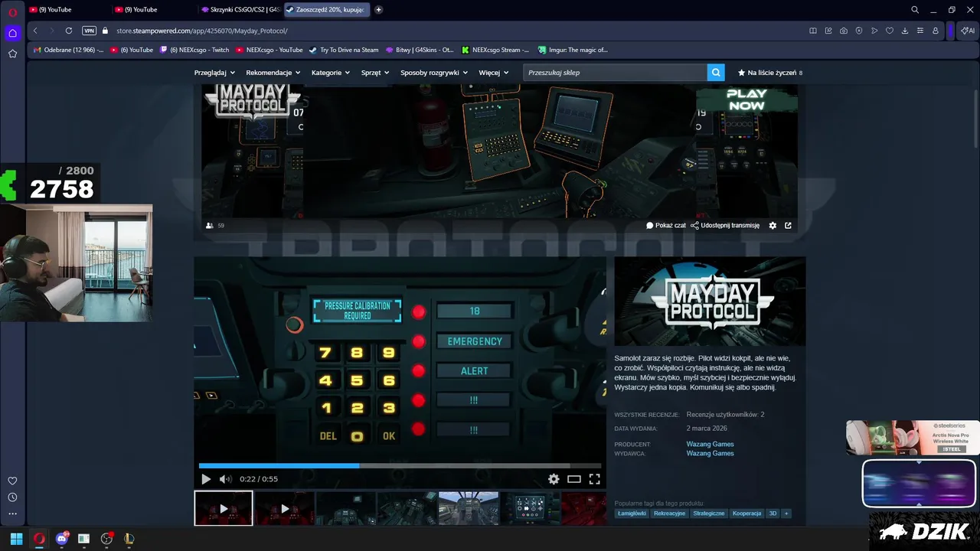Open bookmarks star in Opera sidebar

(x=12, y=54)
